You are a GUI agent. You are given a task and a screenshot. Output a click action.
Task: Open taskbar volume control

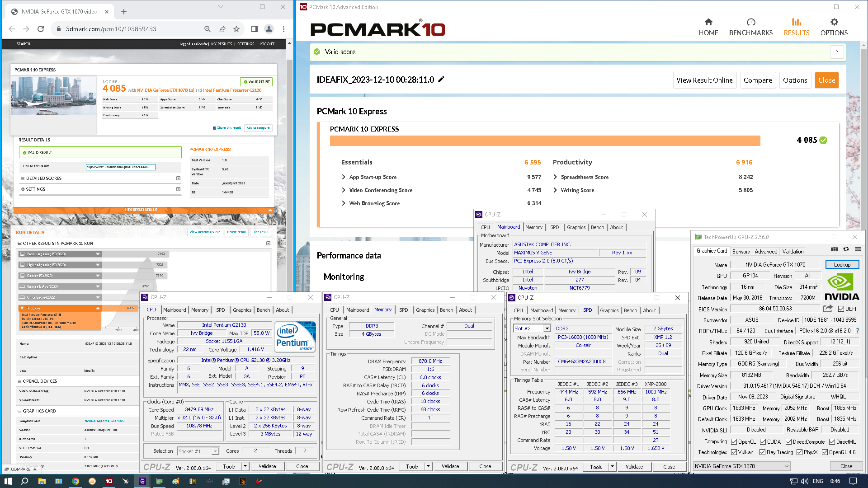805,481
